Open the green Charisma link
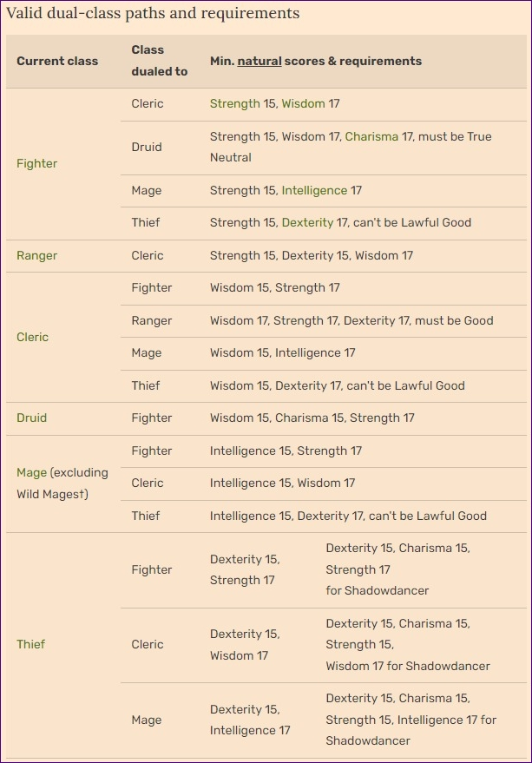Image resolution: width=532 pixels, height=763 pixels. pos(371,136)
